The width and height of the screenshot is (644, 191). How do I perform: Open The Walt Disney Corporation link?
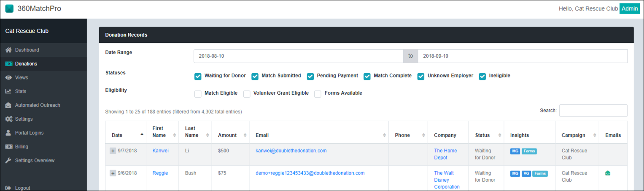click(x=447, y=180)
